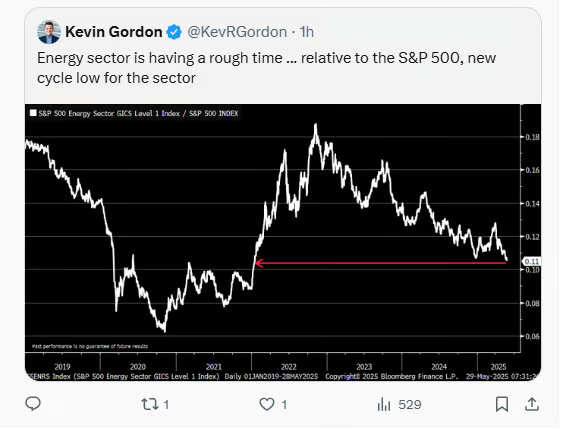
Task: Like the tweet with the heart icon
Action: click(267, 404)
